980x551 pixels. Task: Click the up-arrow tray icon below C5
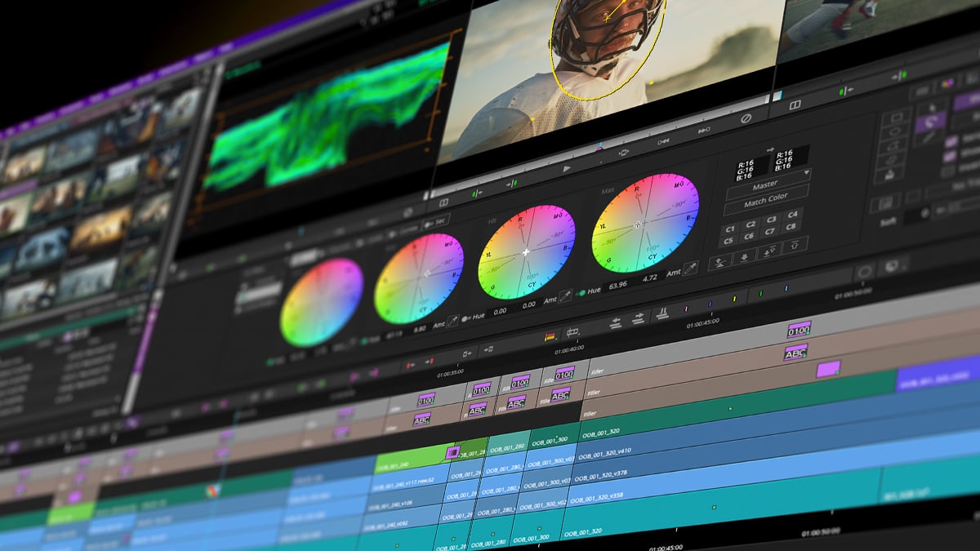[719, 264]
